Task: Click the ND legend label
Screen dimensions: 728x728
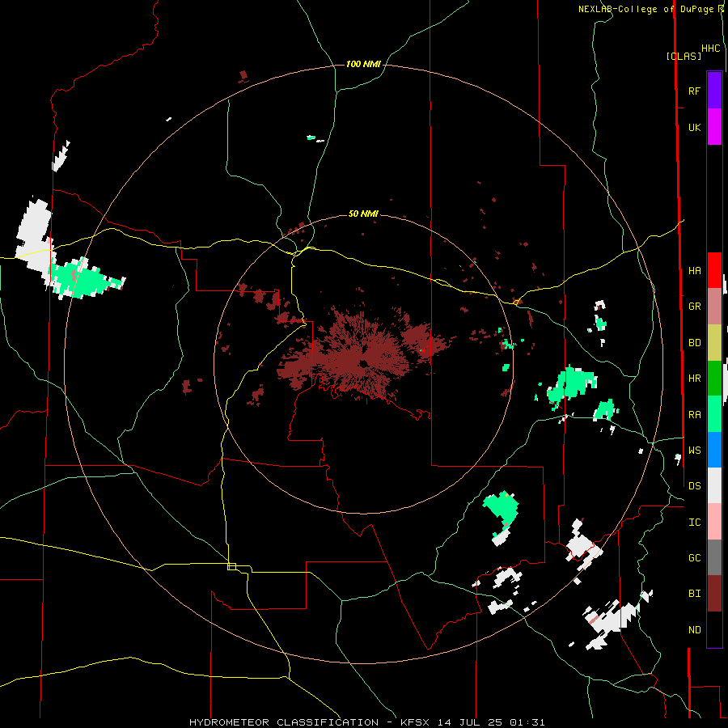Action: [x=694, y=630]
